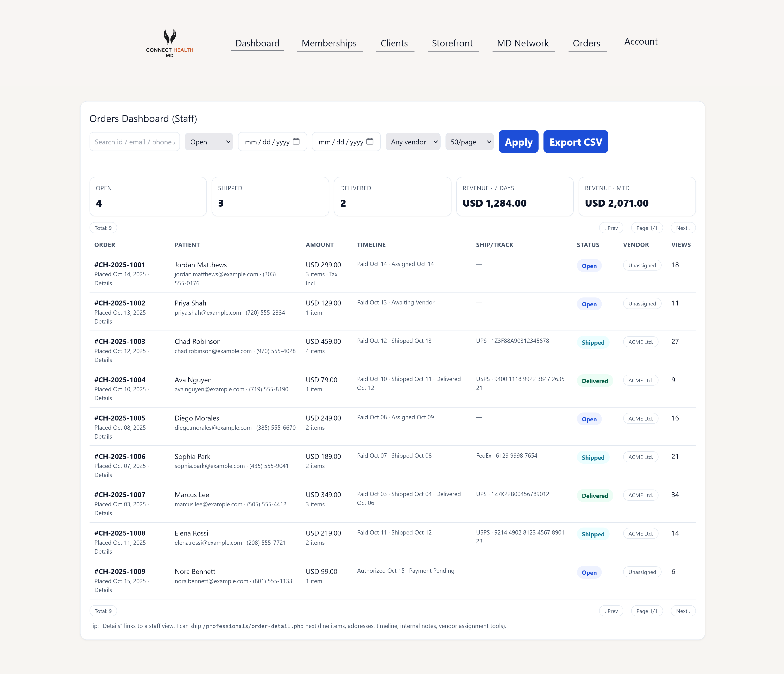
Task: Open the Storefront nav item
Action: pyautogui.click(x=452, y=43)
